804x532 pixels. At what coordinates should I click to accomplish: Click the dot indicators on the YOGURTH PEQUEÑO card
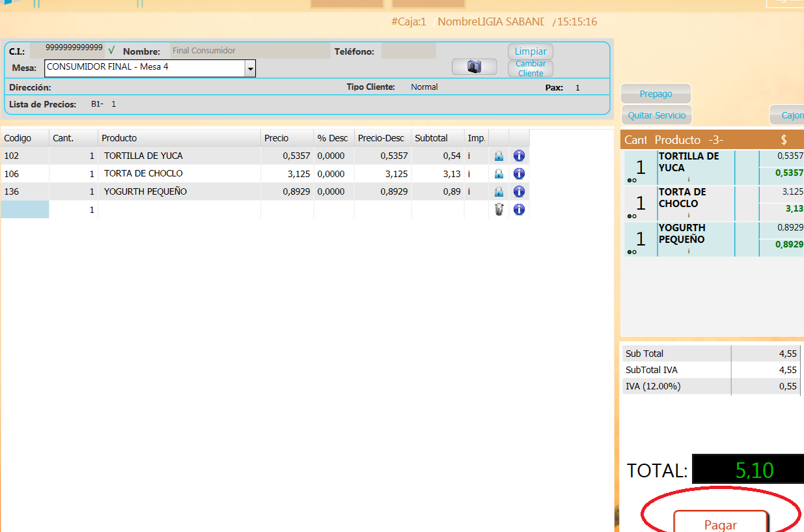pyautogui.click(x=632, y=252)
